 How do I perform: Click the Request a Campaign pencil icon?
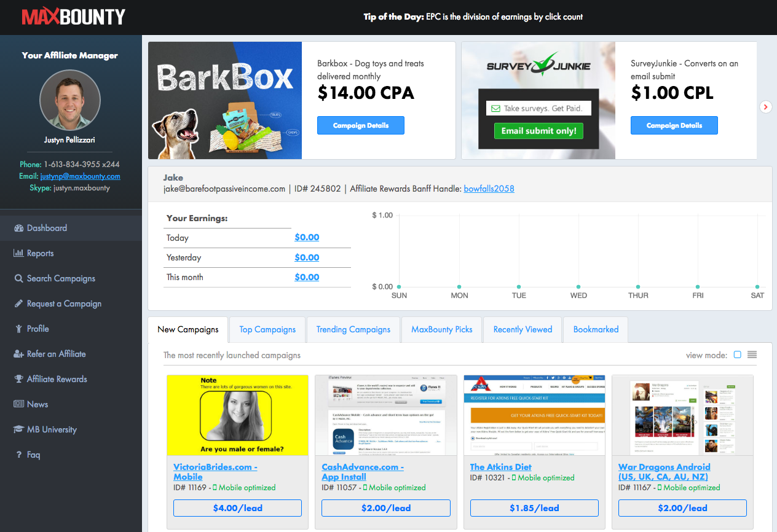[x=18, y=303]
